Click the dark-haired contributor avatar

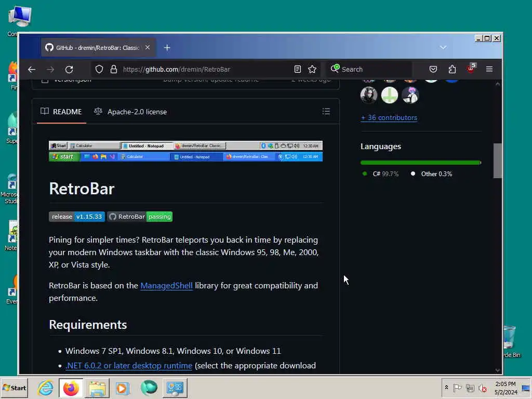(x=369, y=96)
